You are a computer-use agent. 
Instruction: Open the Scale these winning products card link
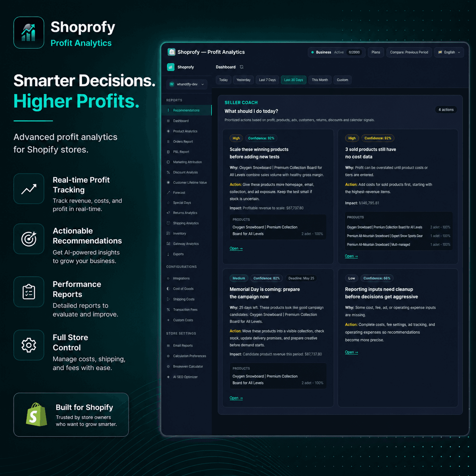pyautogui.click(x=236, y=249)
